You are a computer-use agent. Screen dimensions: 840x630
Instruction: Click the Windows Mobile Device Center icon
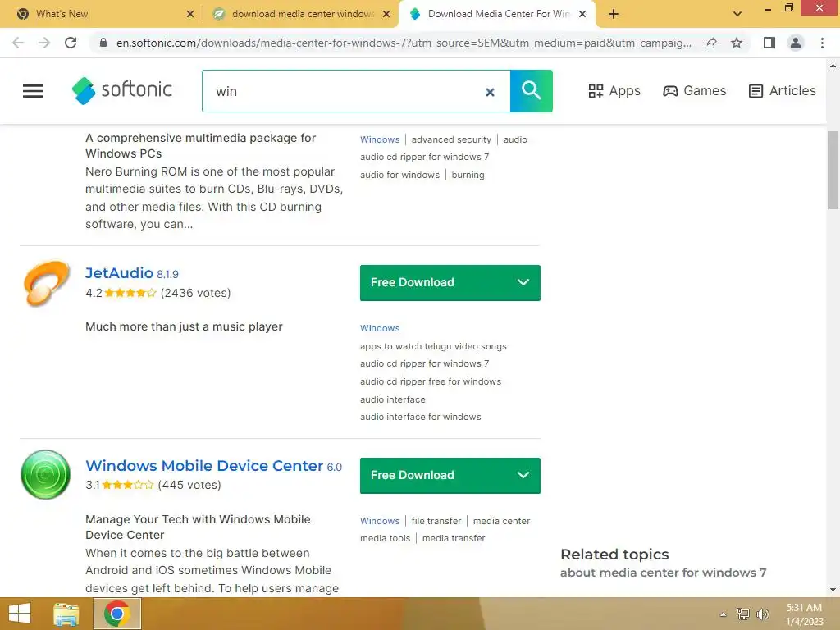coord(46,475)
